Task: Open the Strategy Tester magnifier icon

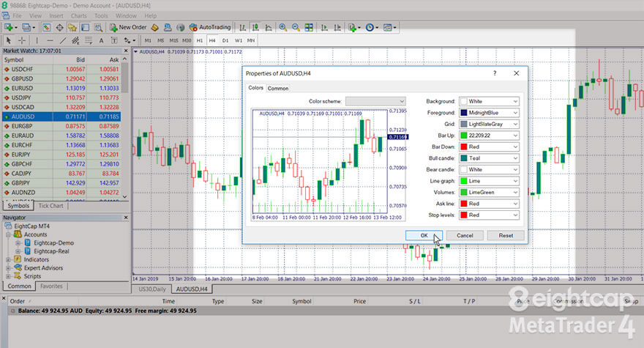Action: click(x=98, y=27)
